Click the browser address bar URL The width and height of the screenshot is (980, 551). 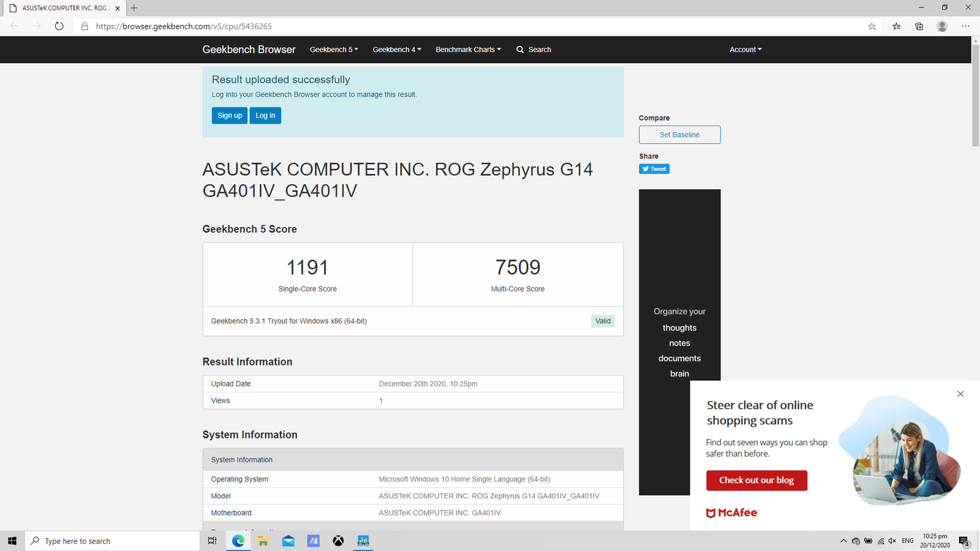pyautogui.click(x=184, y=26)
